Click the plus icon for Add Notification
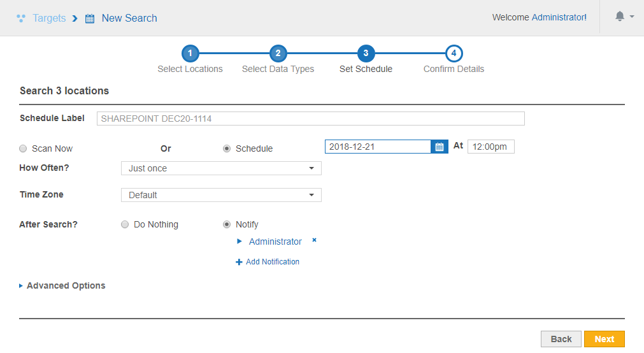644x353 pixels. tap(239, 262)
